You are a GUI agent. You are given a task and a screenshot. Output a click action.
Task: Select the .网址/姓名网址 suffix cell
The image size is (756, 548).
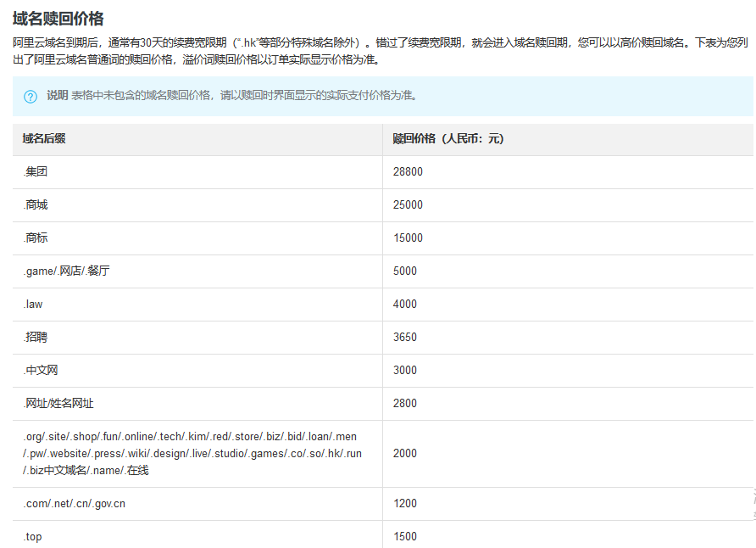pyautogui.click(x=197, y=404)
